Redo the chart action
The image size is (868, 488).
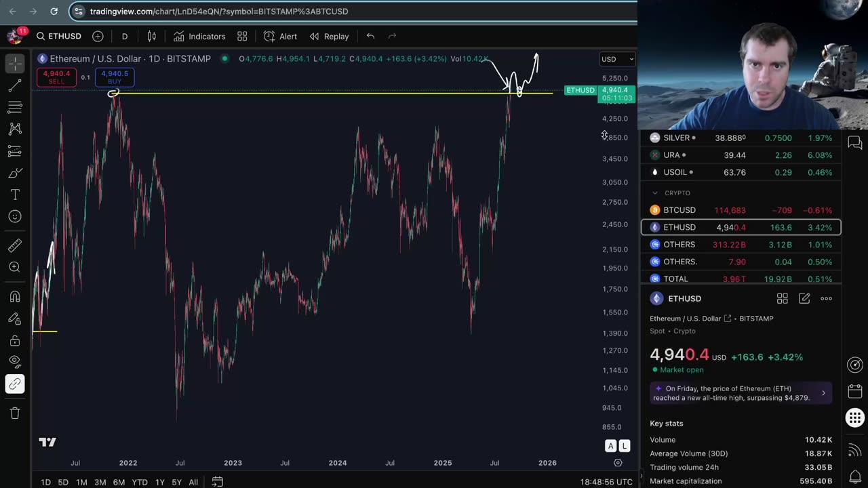tap(392, 37)
